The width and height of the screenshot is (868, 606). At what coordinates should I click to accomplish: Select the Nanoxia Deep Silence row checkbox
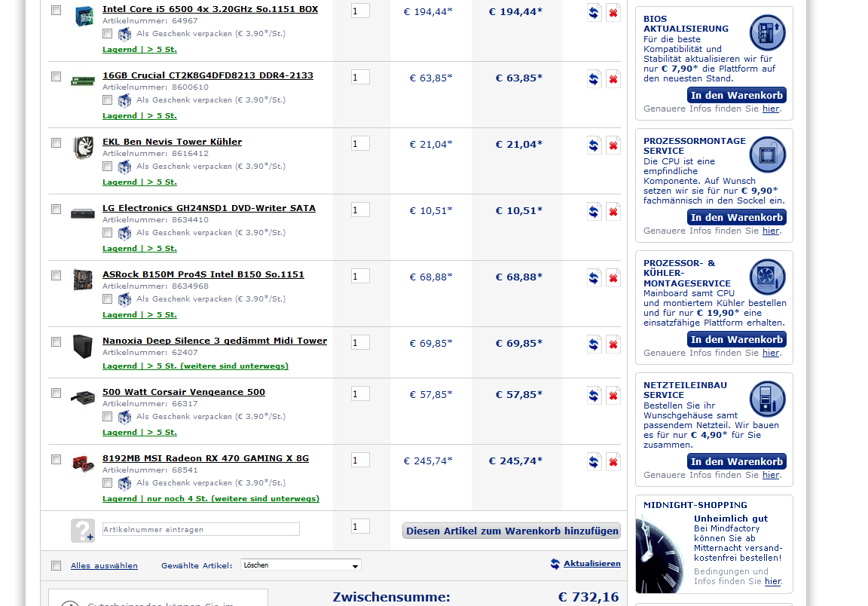click(x=56, y=341)
